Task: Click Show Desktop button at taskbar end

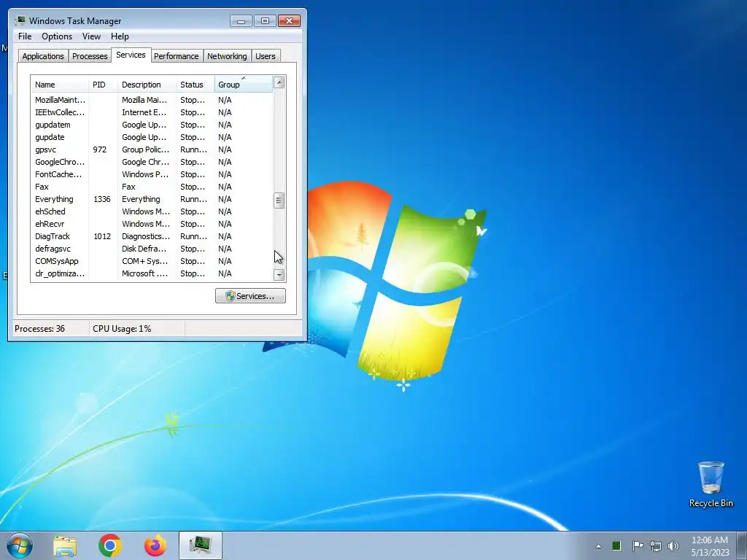Action: 742,545
